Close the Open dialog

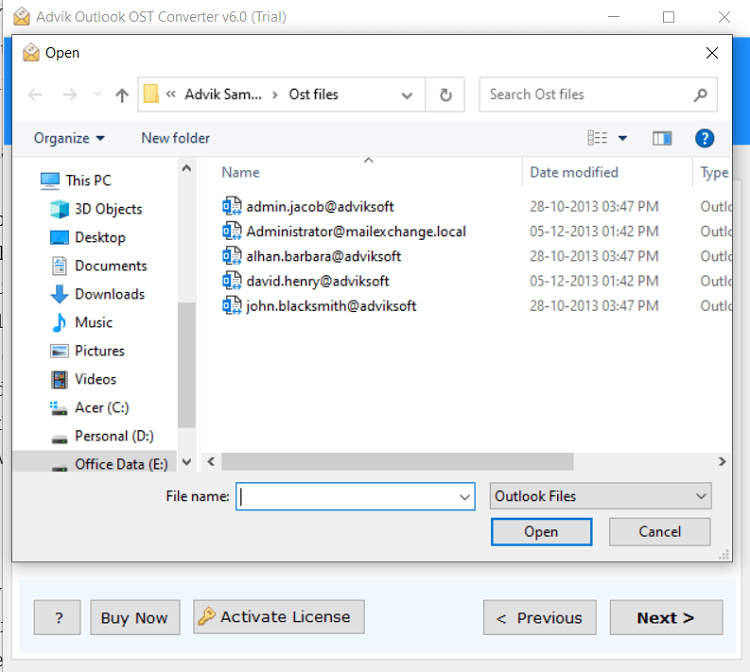(x=712, y=53)
